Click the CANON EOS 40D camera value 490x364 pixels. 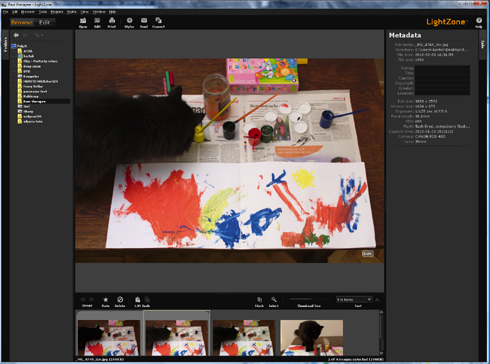[x=430, y=136]
